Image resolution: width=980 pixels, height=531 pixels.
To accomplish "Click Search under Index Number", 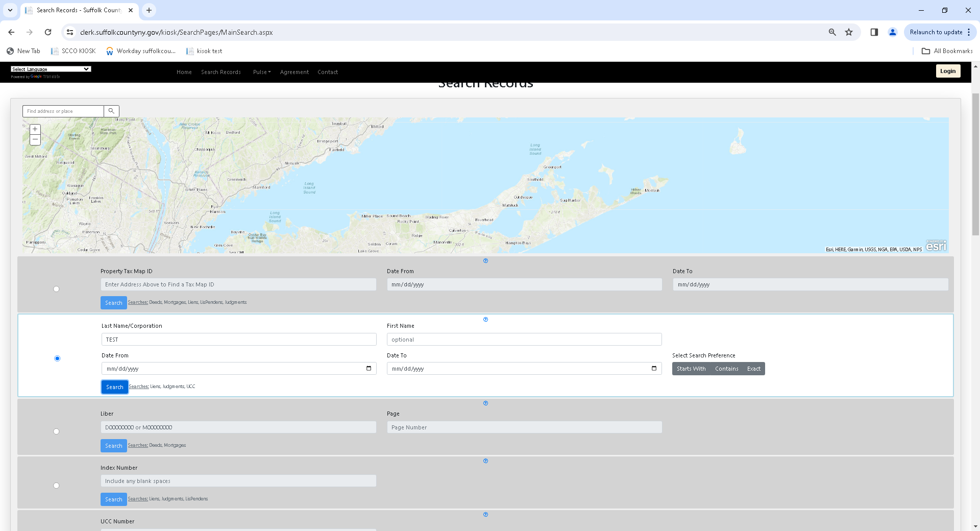I will [x=114, y=499].
